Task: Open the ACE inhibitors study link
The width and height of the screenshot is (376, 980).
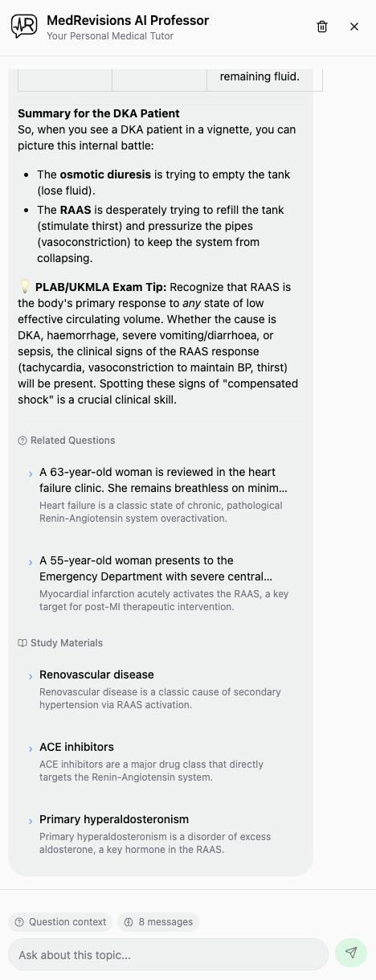Action: pos(76,747)
